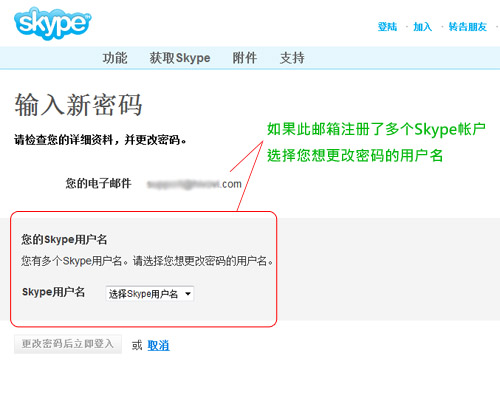Click the 您的Skype用户名 section heading
The image size is (500, 401).
coord(64,239)
